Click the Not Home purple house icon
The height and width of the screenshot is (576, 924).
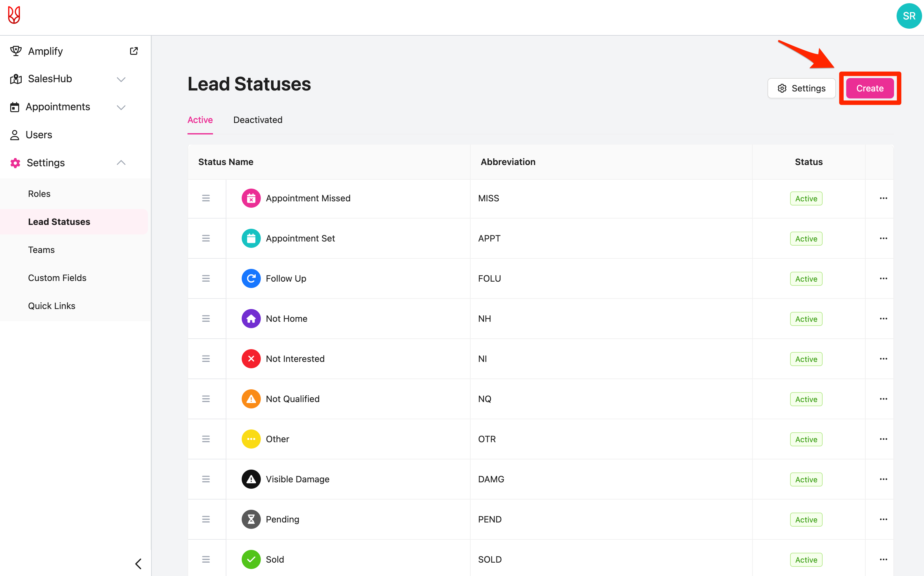[x=251, y=319]
